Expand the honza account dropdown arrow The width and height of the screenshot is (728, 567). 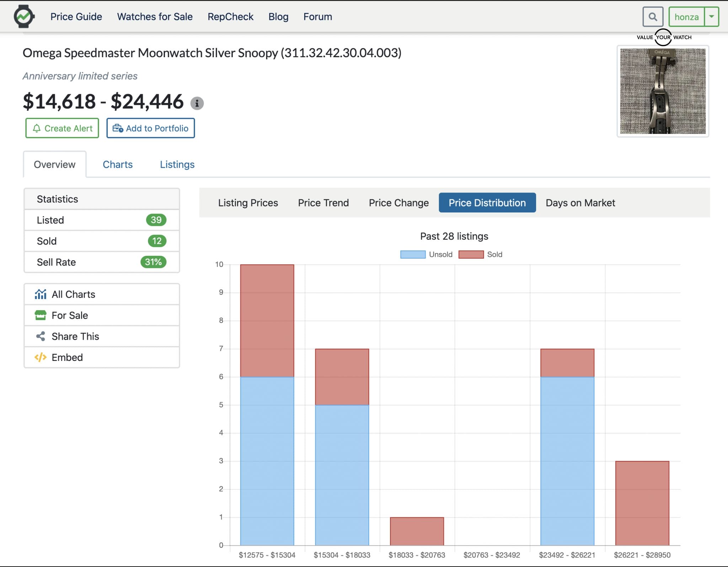(711, 17)
